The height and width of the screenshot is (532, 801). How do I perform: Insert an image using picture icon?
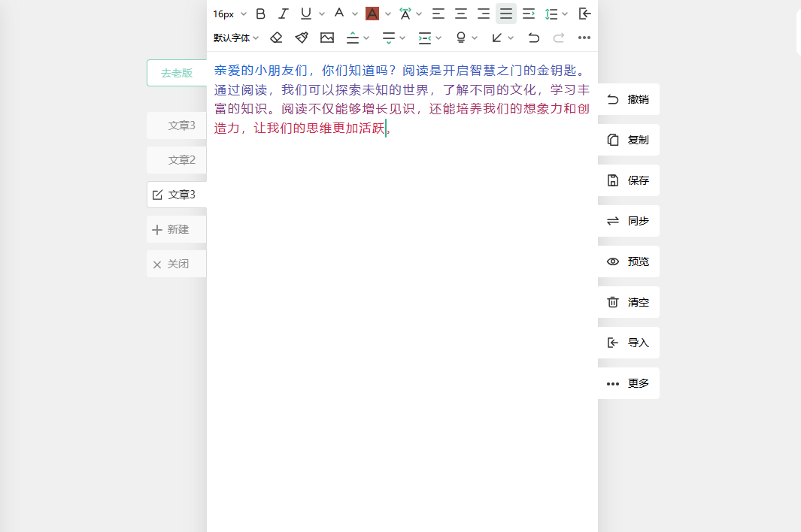coord(327,38)
